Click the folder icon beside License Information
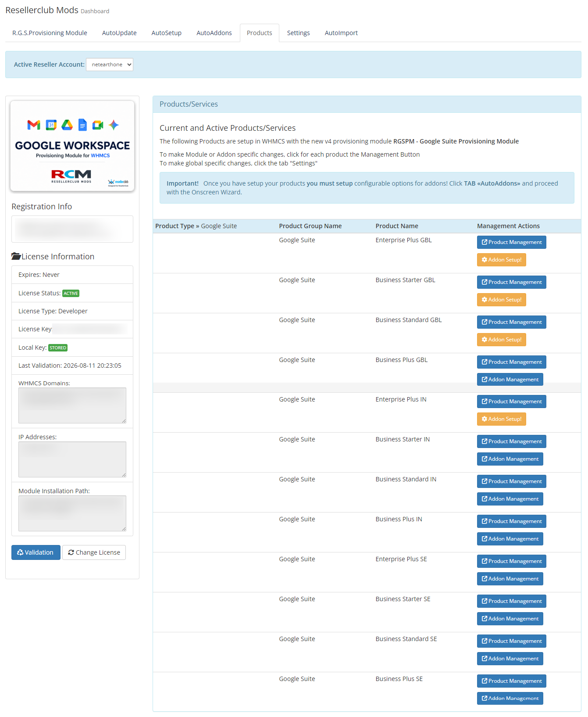The width and height of the screenshot is (588, 717). pyautogui.click(x=16, y=256)
